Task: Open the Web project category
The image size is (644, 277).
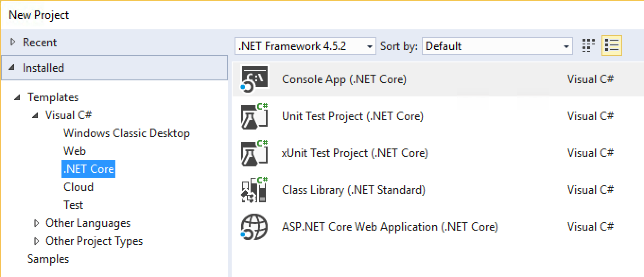Action: point(74,151)
